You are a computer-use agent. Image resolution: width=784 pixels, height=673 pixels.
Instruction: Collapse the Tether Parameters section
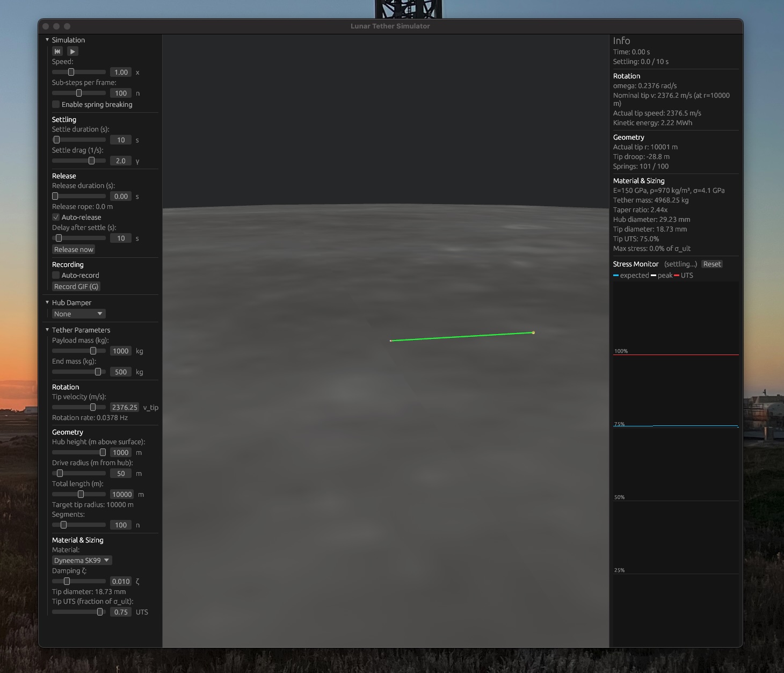coord(47,330)
